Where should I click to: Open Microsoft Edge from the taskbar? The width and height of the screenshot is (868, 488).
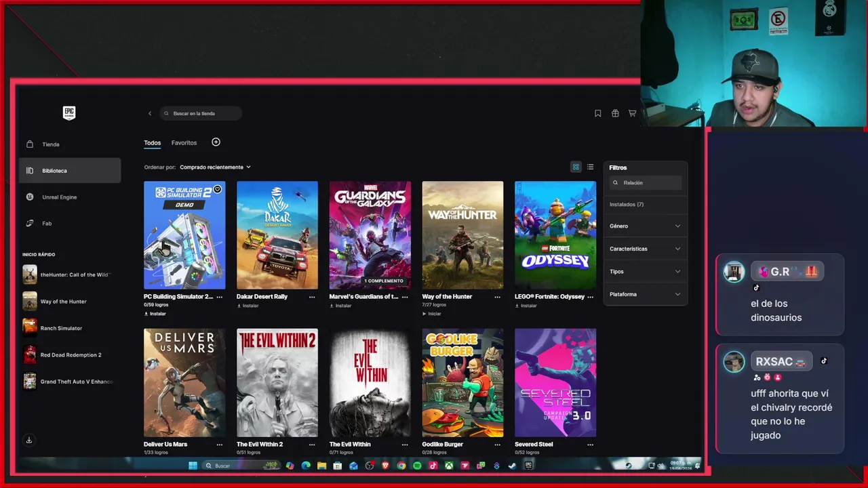pos(306,466)
